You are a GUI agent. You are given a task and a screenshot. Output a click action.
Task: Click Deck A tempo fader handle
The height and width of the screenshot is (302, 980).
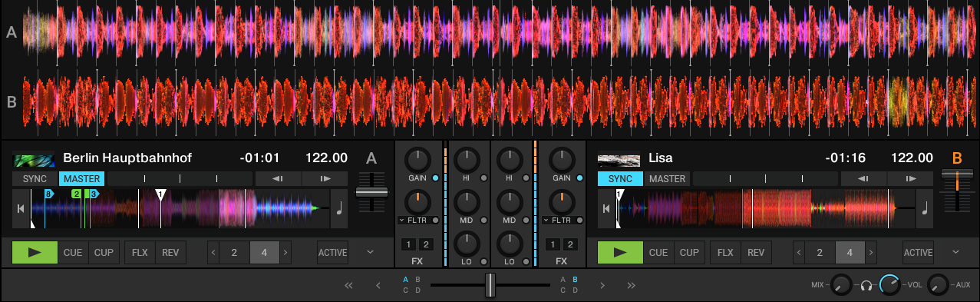pyautogui.click(x=371, y=192)
